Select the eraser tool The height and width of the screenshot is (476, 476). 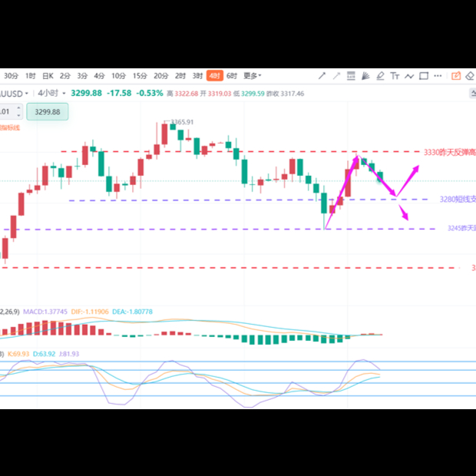coord(470,76)
